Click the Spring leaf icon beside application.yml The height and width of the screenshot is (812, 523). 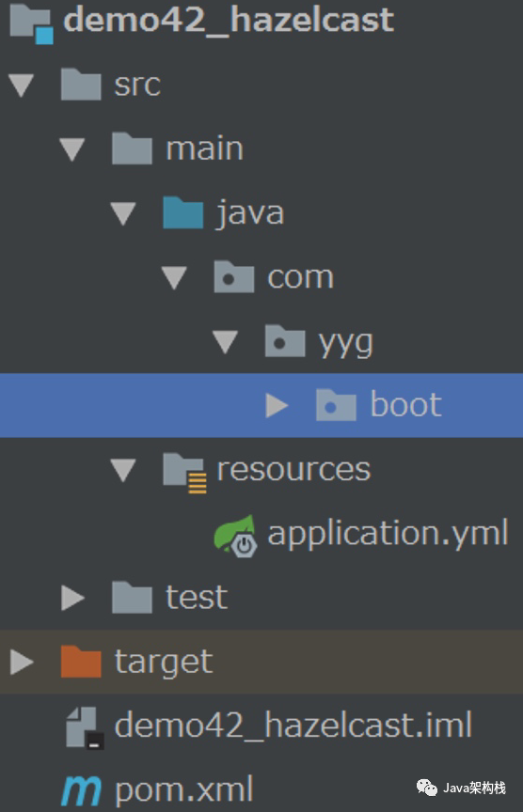[x=236, y=536]
